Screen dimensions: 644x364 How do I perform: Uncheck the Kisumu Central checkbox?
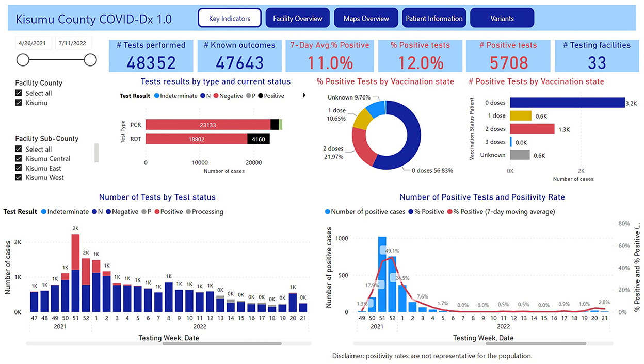click(x=19, y=159)
